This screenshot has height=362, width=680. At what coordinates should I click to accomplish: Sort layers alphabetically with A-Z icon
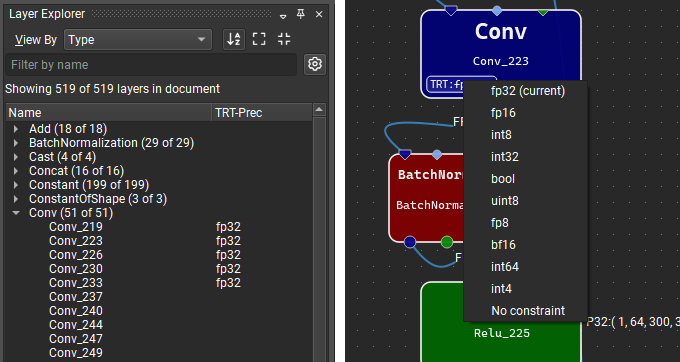(x=234, y=39)
